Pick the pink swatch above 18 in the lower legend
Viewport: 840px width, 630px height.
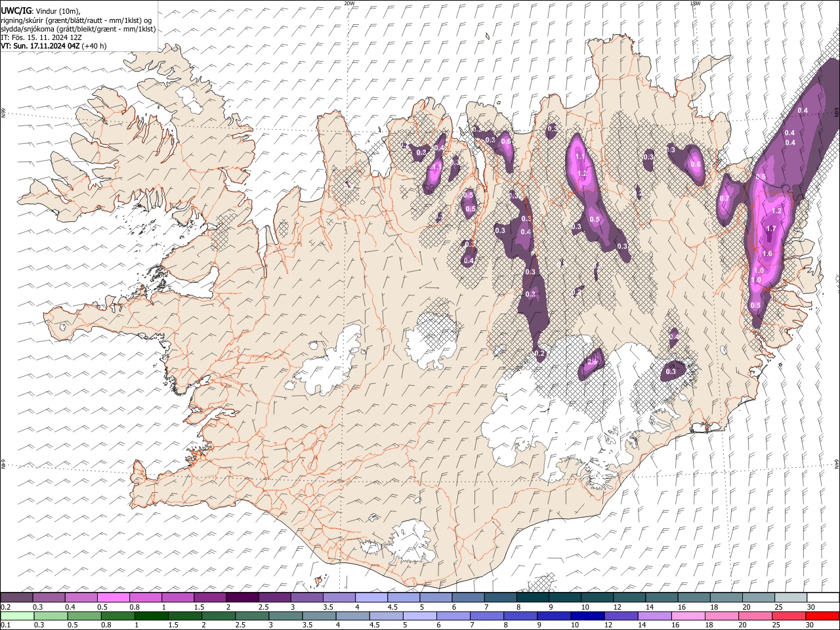point(721,616)
